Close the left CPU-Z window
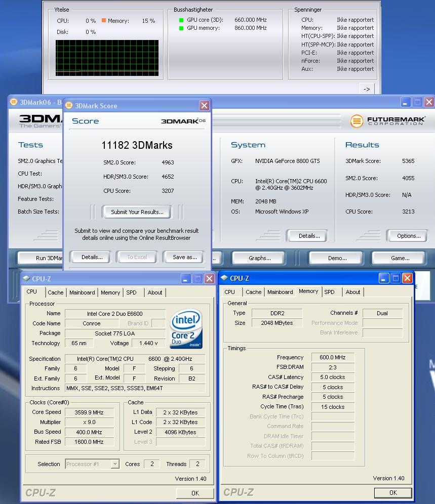 209,279
